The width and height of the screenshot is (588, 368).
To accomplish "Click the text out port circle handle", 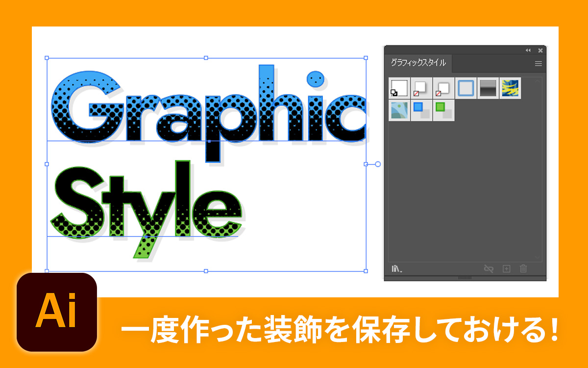I will pos(378,164).
